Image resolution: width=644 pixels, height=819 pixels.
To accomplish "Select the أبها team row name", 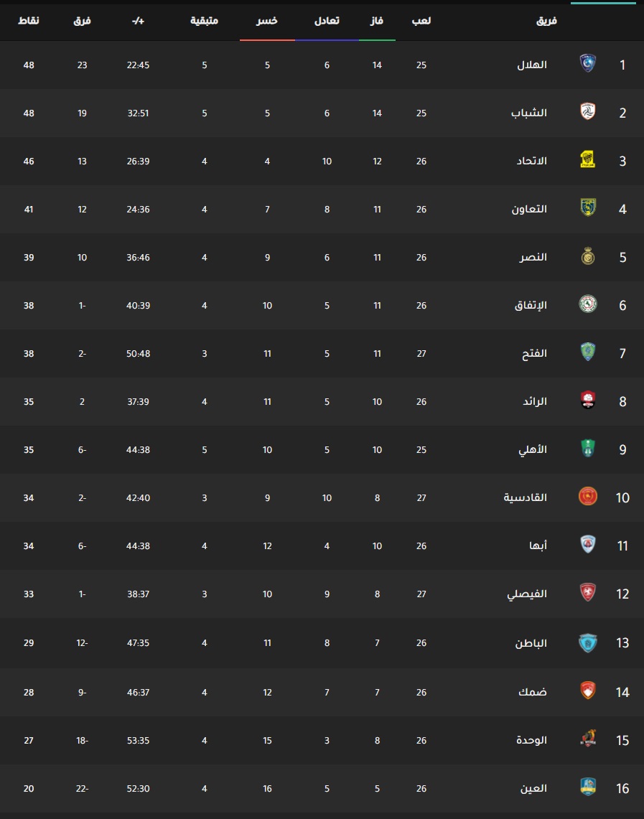I will [x=538, y=546].
